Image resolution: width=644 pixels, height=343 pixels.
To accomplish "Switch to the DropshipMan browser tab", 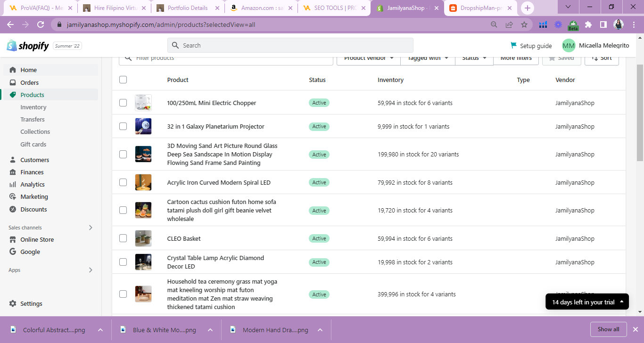I will 480,8.
